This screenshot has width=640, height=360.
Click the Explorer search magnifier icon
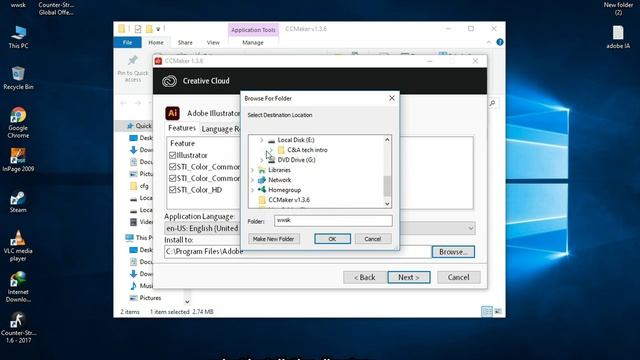click(x=493, y=103)
